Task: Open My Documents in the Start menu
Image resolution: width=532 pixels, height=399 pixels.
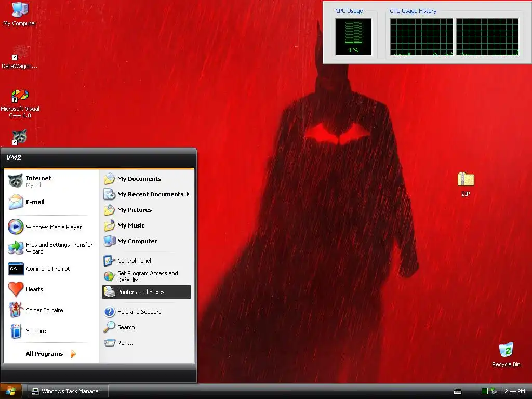Action: (146, 179)
